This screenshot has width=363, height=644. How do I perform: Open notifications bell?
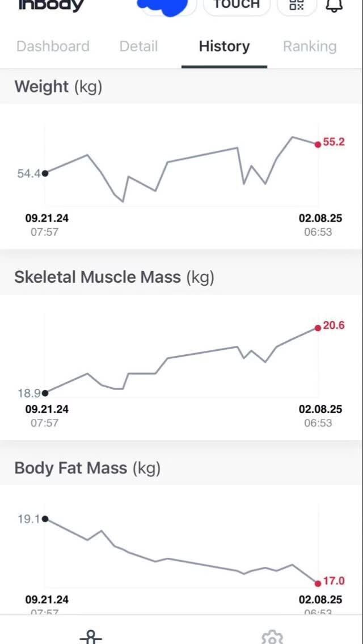tap(334, 5)
